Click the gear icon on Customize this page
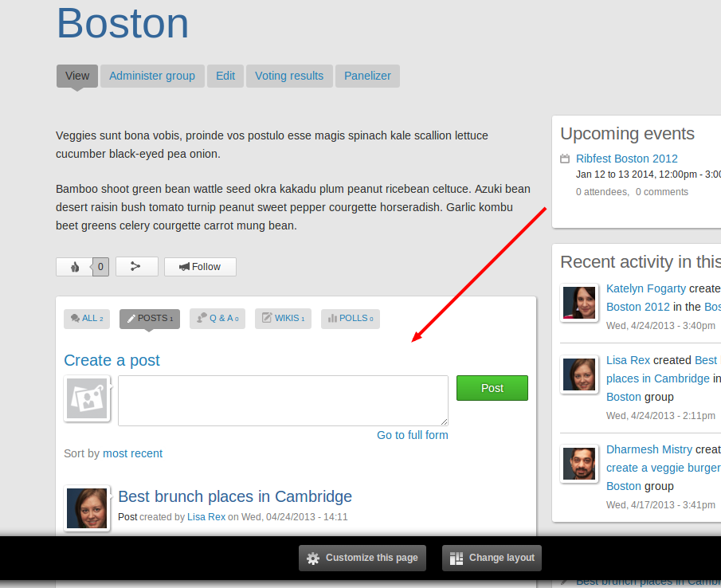721x588 pixels. tap(313, 558)
